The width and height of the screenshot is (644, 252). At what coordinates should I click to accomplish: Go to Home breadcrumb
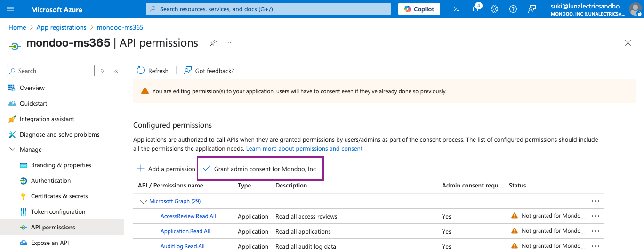point(17,27)
